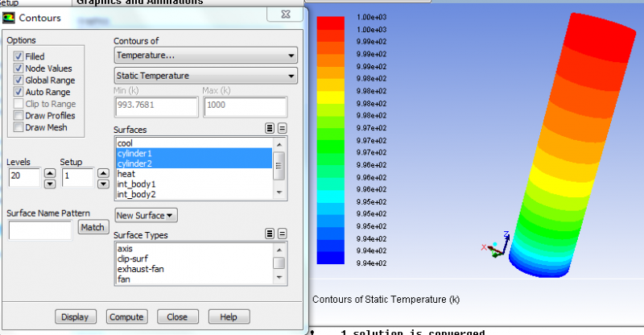The image size is (644, 335).
Task: Deselect all surfaces using Surfaces list icon
Action: pyautogui.click(x=283, y=128)
